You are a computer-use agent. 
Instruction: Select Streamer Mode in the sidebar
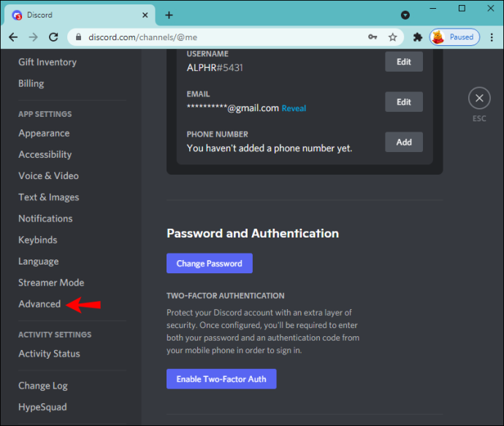(51, 283)
